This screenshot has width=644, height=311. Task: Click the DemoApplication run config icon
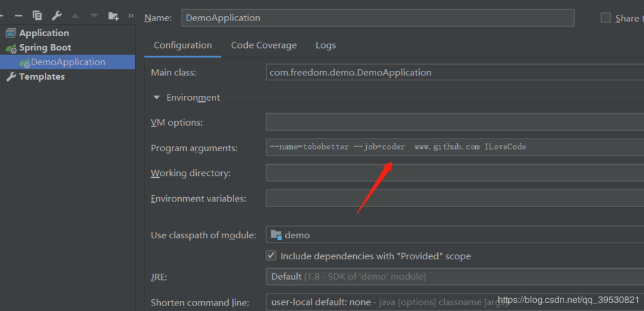click(25, 63)
